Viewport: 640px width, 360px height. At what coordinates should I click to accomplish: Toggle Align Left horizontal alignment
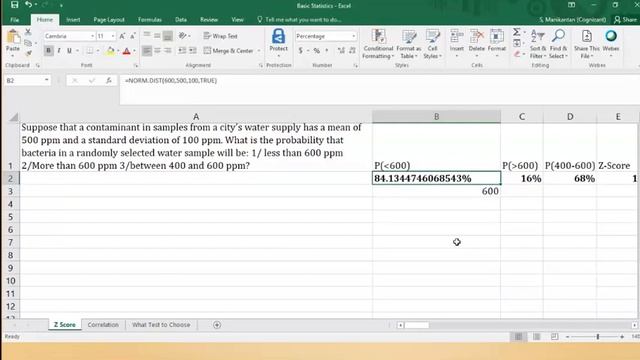point(147,51)
